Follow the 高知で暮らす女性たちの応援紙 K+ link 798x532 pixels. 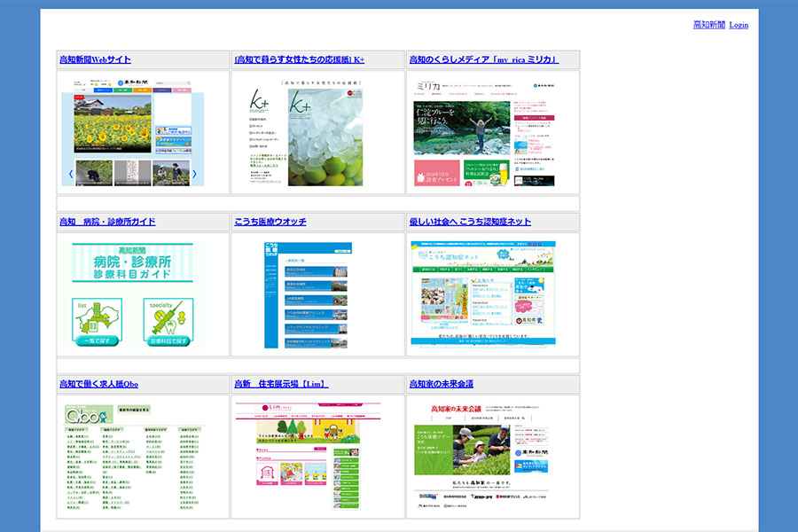300,59
